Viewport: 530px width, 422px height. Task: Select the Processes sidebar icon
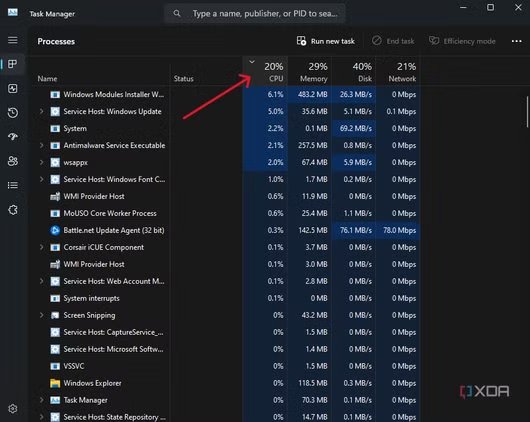pos(13,64)
